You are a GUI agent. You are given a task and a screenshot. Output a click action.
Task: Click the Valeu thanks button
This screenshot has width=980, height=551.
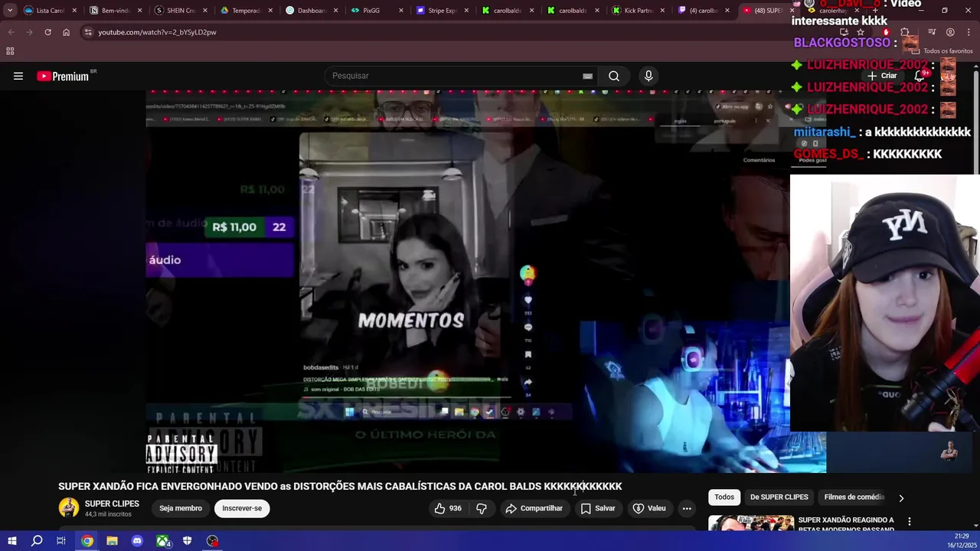click(648, 508)
